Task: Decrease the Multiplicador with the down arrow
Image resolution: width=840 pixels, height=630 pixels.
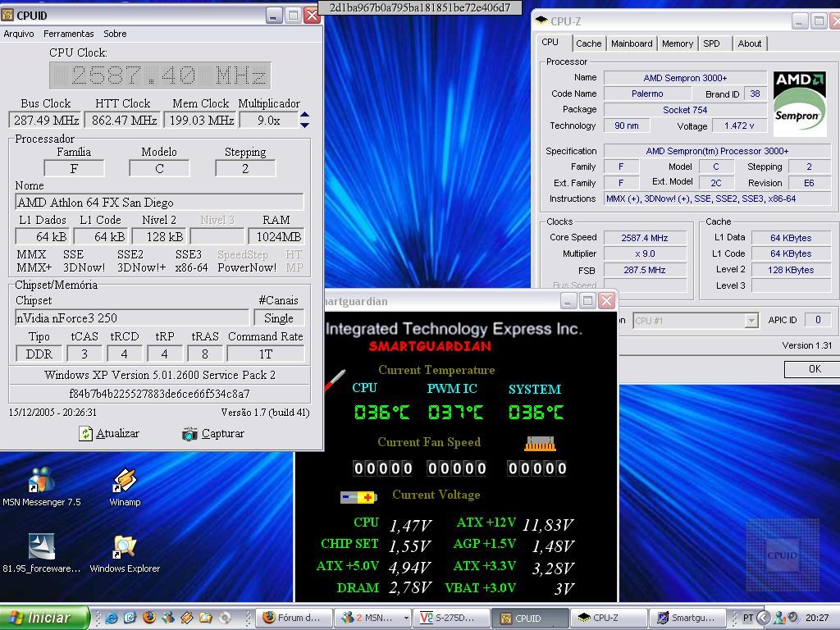Action: tap(304, 125)
